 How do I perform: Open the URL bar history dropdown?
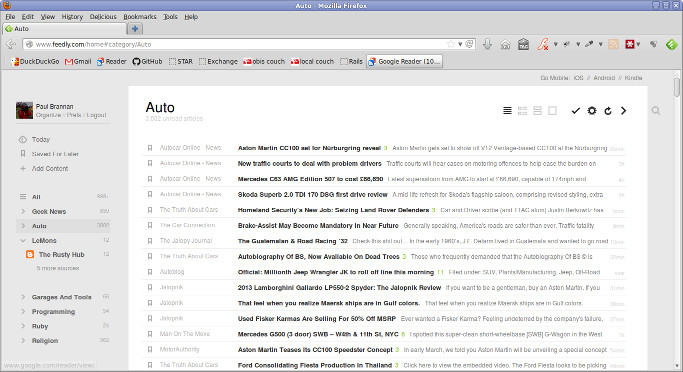[x=460, y=44]
